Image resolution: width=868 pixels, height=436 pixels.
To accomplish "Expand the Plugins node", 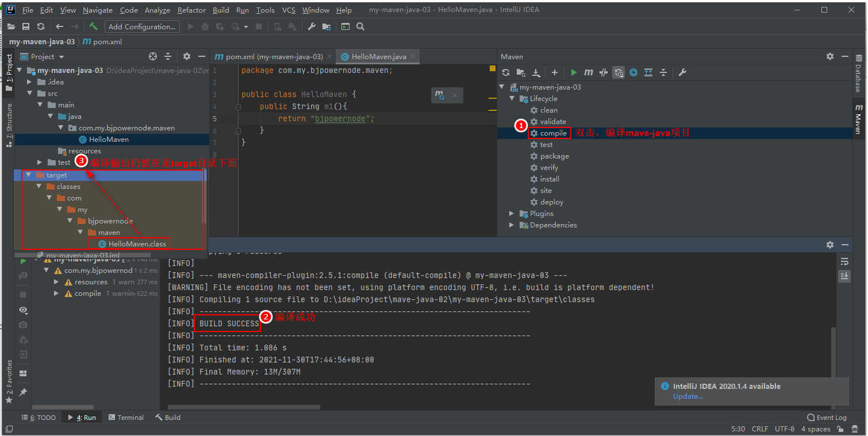I will (x=512, y=213).
